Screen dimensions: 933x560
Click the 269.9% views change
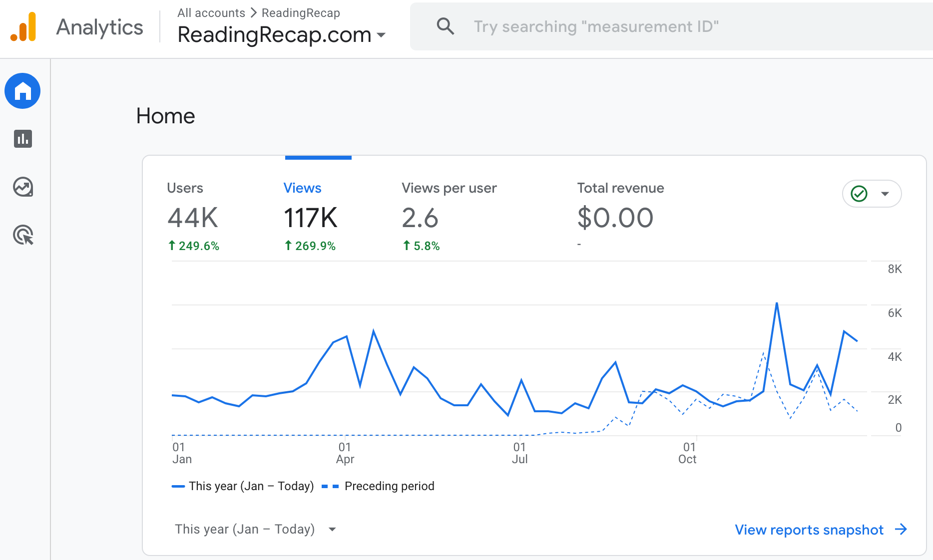[310, 246]
